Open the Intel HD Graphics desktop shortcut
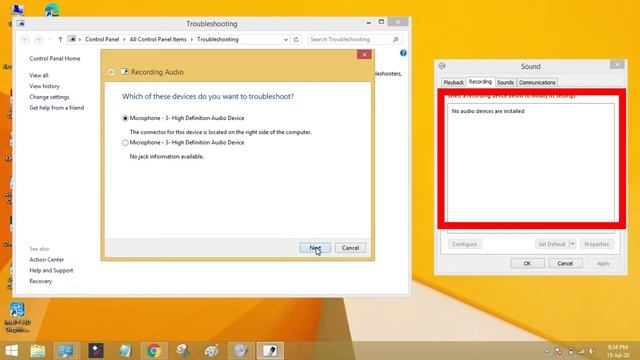 pos(17,317)
